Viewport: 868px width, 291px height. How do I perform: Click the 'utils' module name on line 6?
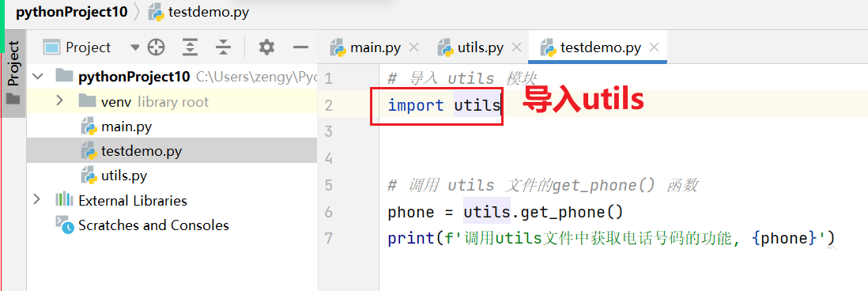pyautogui.click(x=487, y=212)
